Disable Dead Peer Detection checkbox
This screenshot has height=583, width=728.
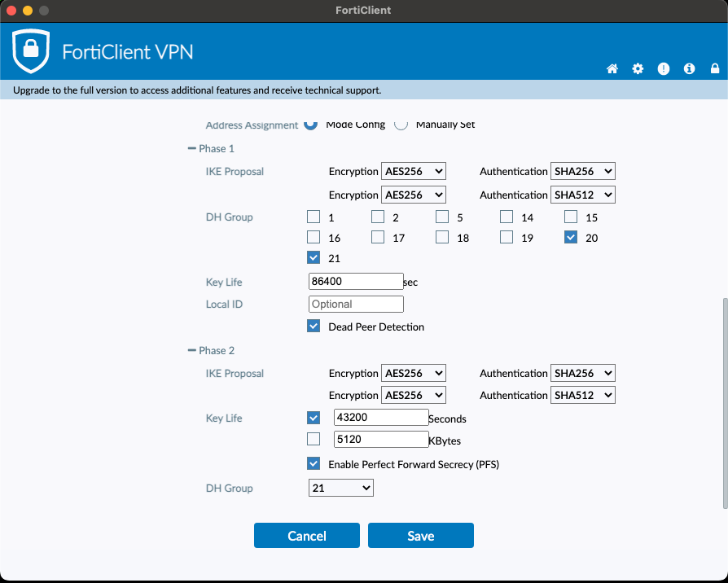click(x=314, y=326)
